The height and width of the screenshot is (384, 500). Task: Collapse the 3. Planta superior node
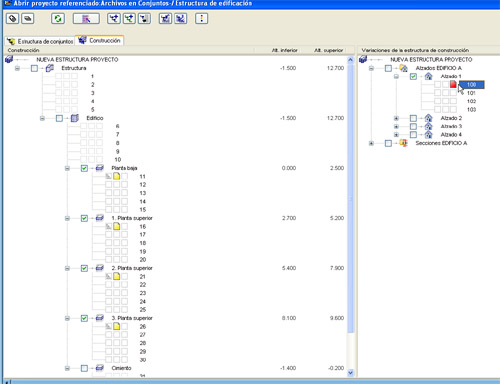[x=67, y=318]
